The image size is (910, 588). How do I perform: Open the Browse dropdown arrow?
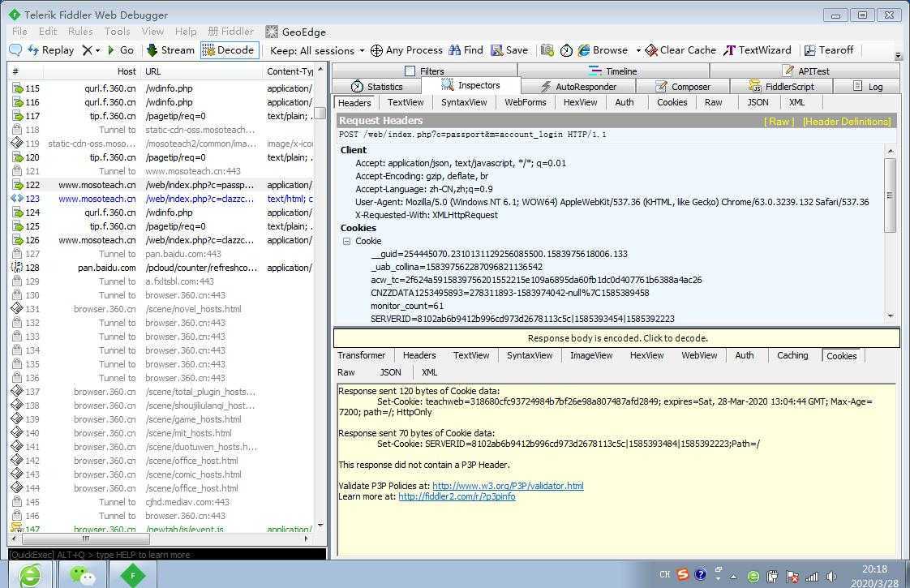point(638,50)
